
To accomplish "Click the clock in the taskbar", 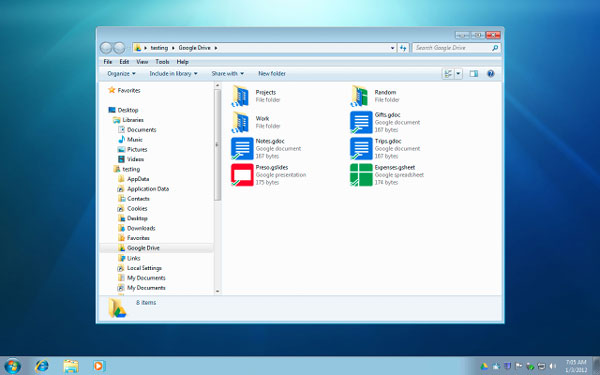I will click(576, 366).
